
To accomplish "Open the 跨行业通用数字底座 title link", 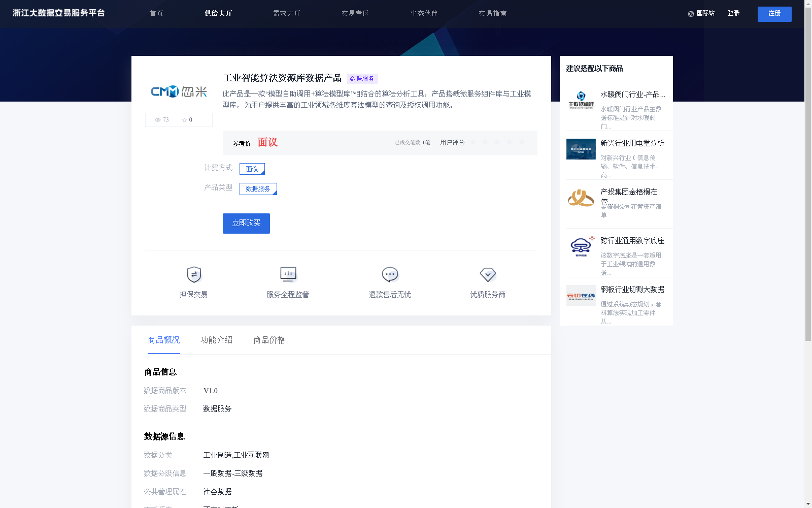I will point(632,241).
